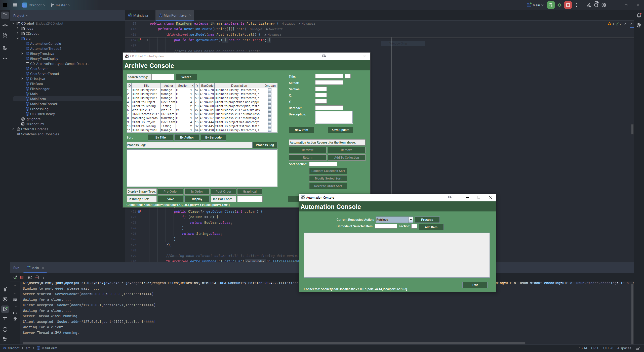Expand External Libraries node

tap(13, 129)
